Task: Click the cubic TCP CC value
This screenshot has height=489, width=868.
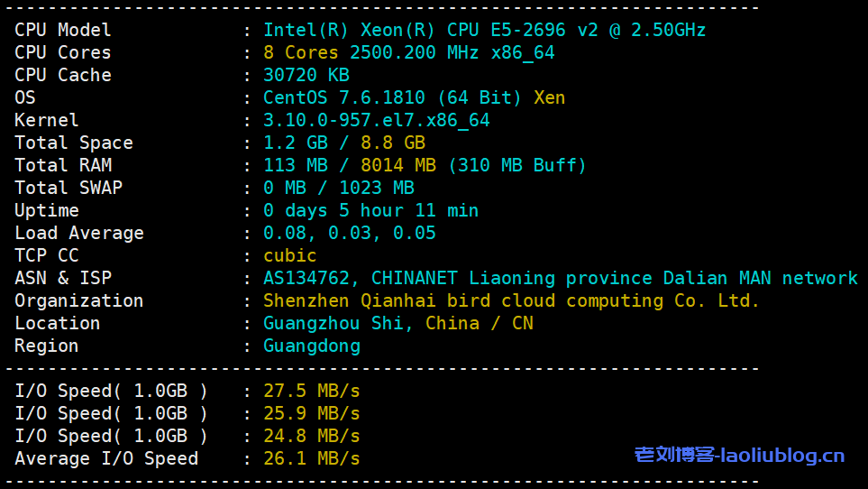Action: 289,255
